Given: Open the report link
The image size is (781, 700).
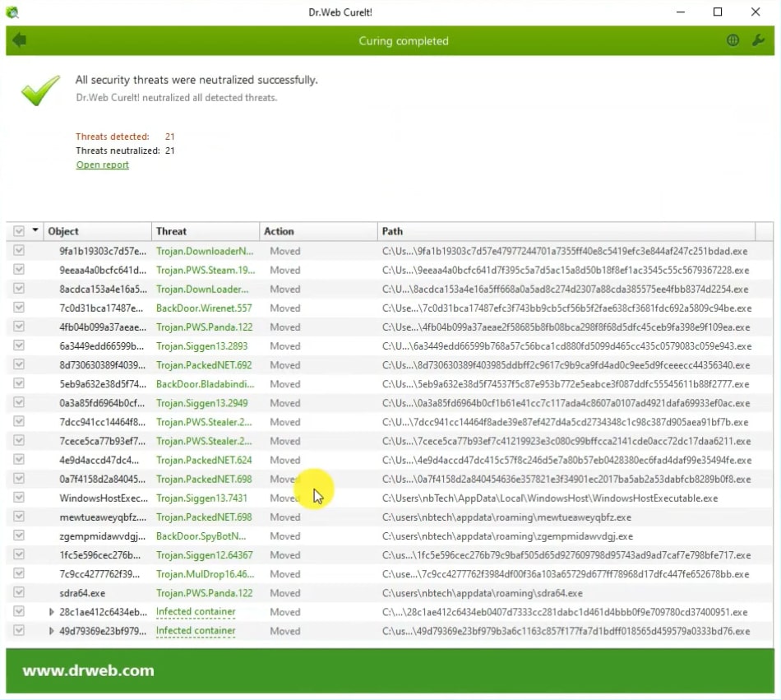Looking at the screenshot, I should click(x=103, y=165).
